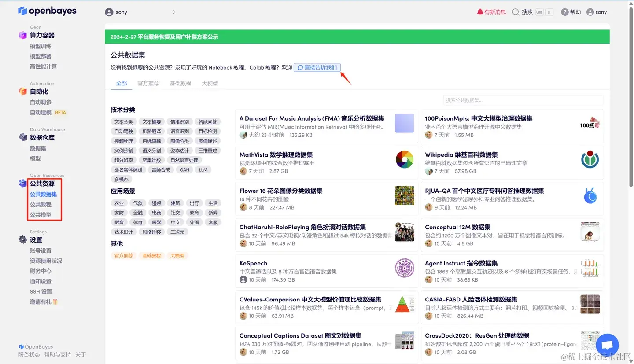
Task: Open 自动调参 in the sidebar
Action: tap(41, 102)
